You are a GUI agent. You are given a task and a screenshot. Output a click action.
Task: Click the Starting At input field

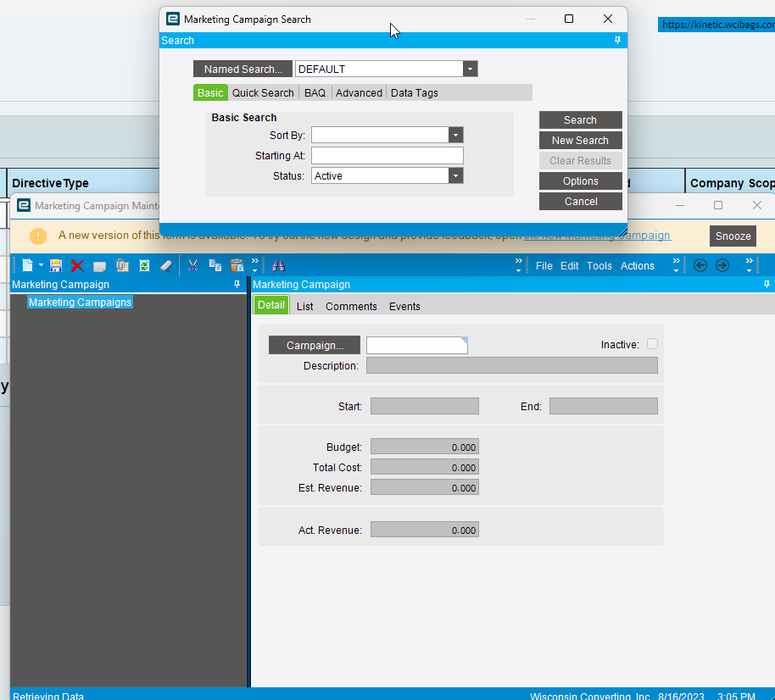point(387,156)
